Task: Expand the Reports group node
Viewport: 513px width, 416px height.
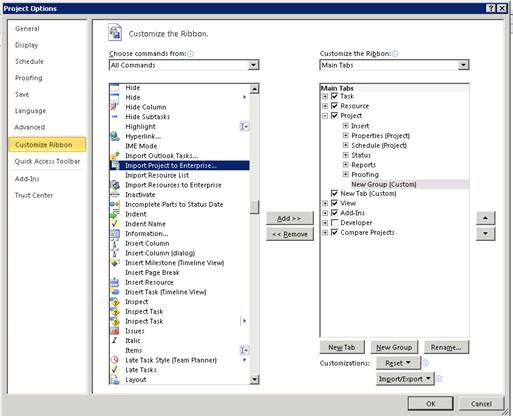Action: click(346, 165)
